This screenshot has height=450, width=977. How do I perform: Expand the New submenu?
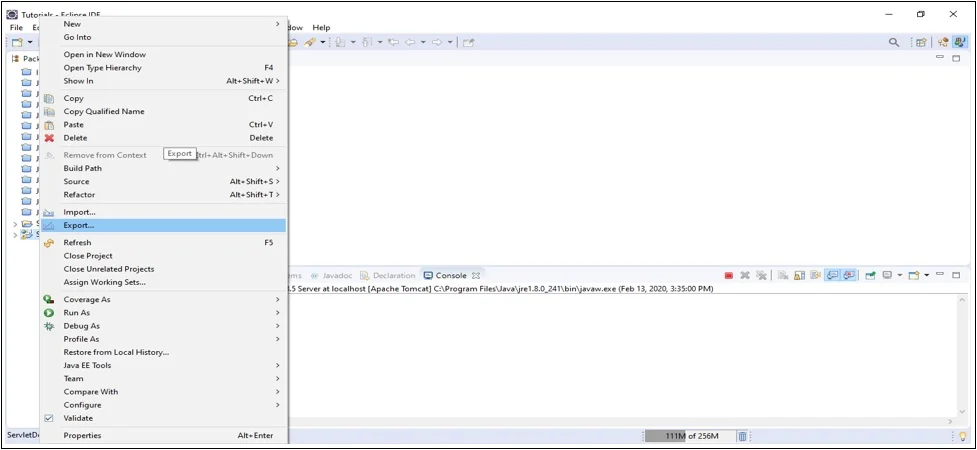click(x=162, y=24)
